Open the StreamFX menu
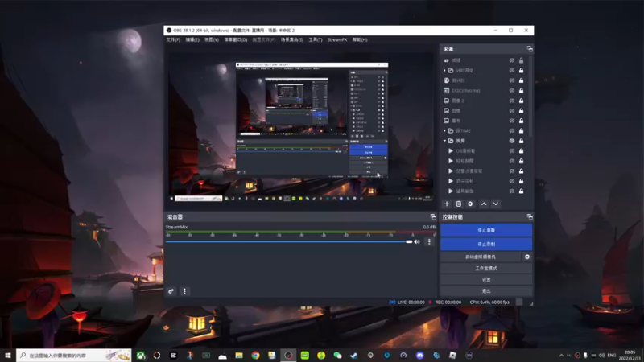 coord(337,39)
